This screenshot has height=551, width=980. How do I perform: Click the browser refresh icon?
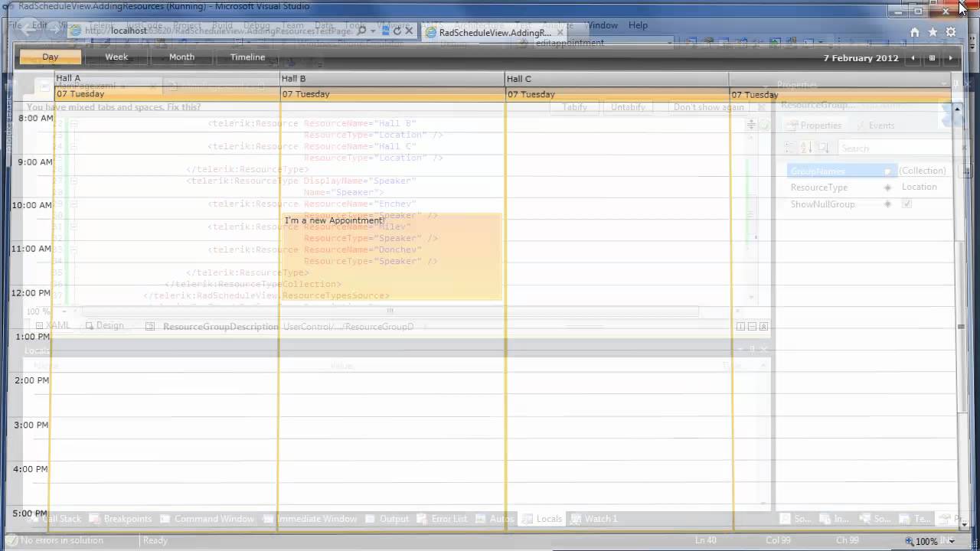pos(397,31)
